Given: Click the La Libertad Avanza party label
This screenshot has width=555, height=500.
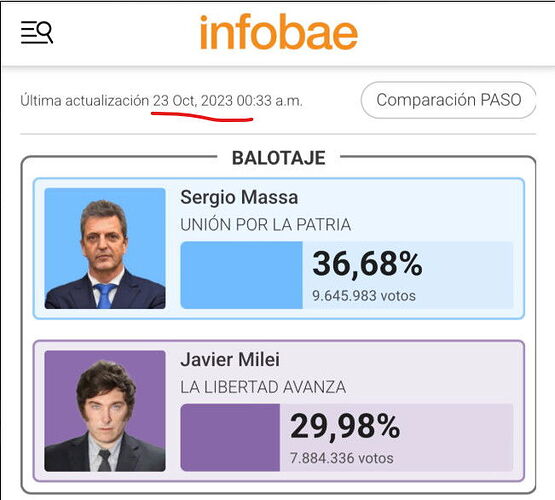Looking at the screenshot, I should [263, 387].
